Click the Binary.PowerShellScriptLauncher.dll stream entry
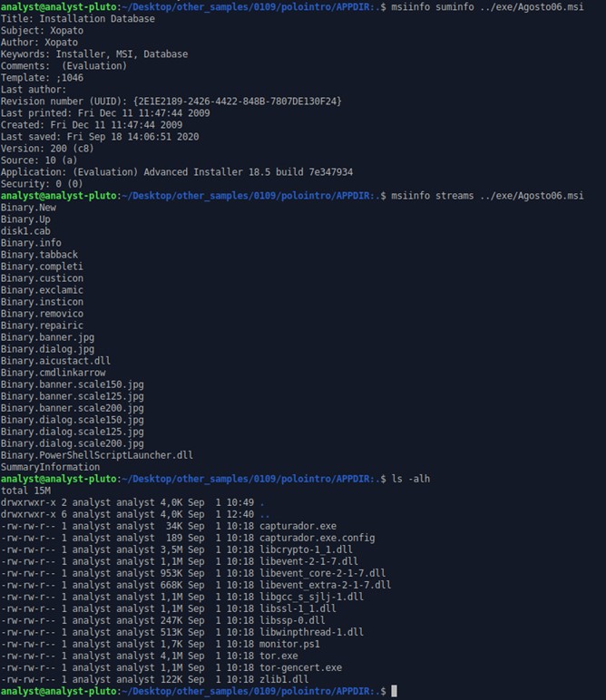606x700 pixels. pos(97,455)
